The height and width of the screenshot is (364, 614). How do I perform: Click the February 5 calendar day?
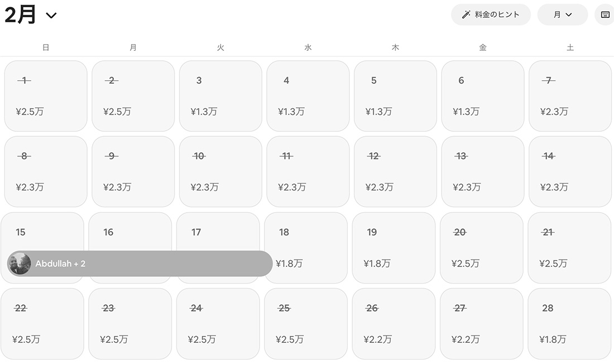tap(395, 96)
